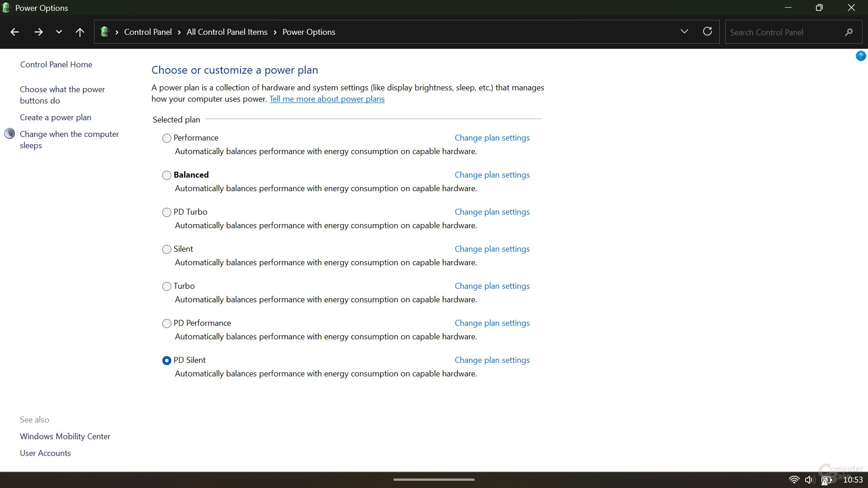Open Wi-Fi icon in system tray
Image resolution: width=868 pixels, height=488 pixels.
[x=794, y=480]
